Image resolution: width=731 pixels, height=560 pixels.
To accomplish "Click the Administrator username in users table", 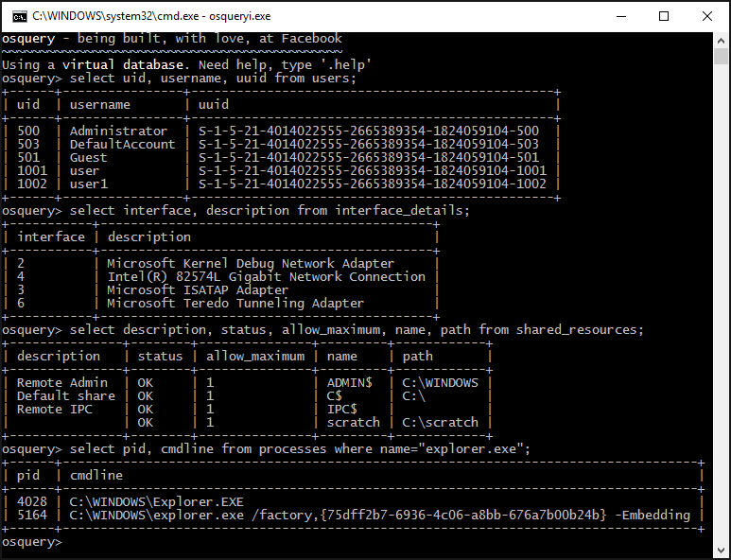I will 118,131.
